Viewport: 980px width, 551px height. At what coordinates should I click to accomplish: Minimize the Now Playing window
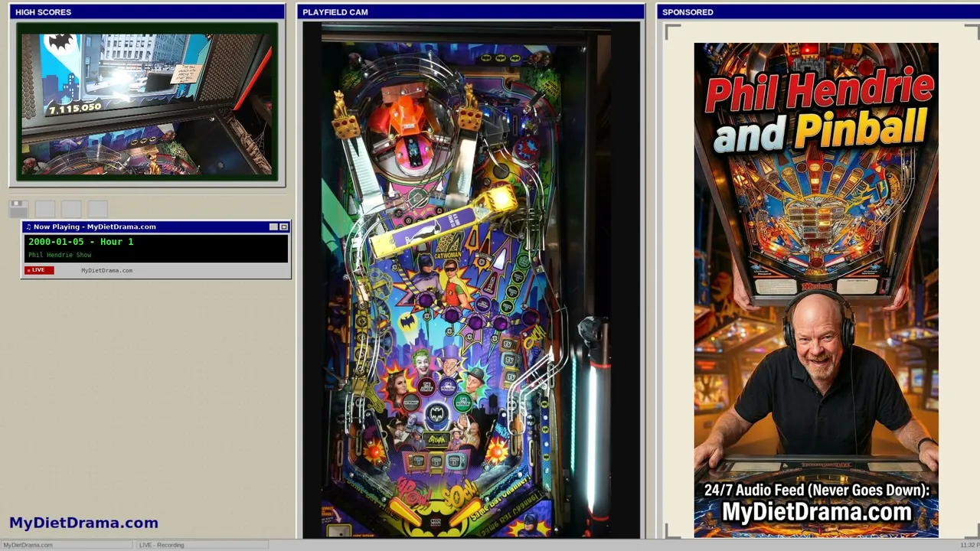coord(274,227)
